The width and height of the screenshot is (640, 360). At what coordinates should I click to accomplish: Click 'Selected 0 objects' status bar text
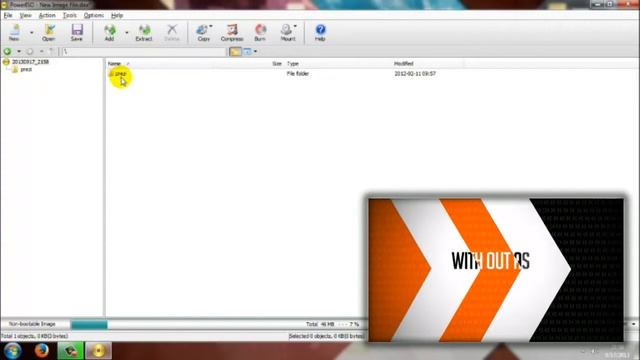click(x=326, y=336)
